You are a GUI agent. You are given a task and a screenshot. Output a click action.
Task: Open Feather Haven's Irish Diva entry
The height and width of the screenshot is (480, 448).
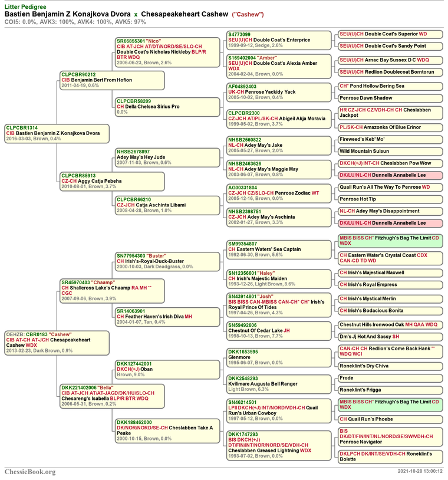click(167, 317)
